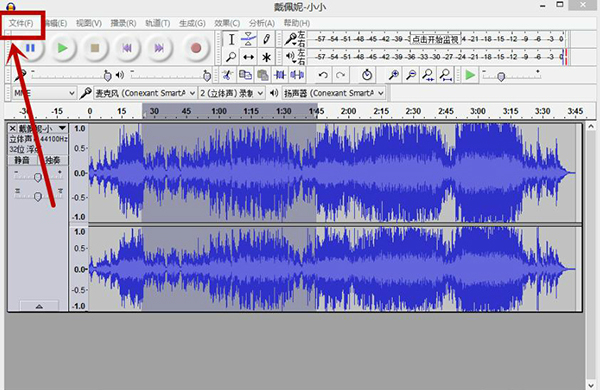600x390 pixels.
Task: Click Fit Project zoom icon
Action: point(445,75)
